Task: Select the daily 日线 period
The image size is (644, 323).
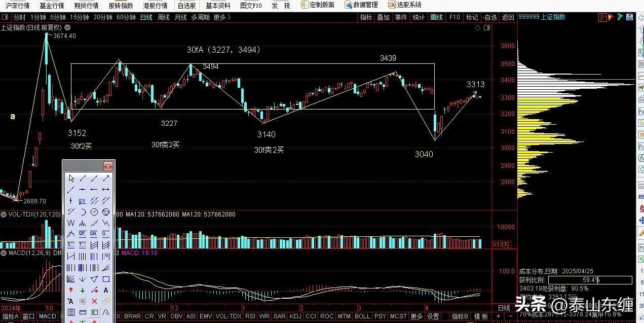Action: coord(146,17)
